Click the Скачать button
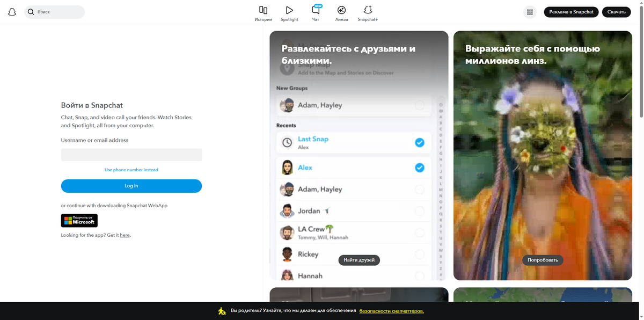Screen dimensions: 644x320 pos(616,12)
